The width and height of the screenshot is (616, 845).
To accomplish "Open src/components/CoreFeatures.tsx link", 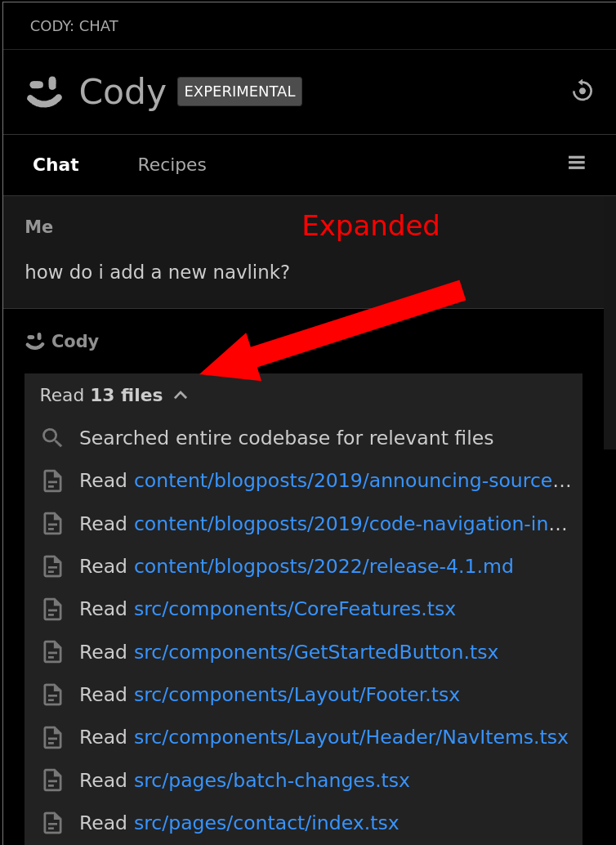I will pyautogui.click(x=295, y=609).
